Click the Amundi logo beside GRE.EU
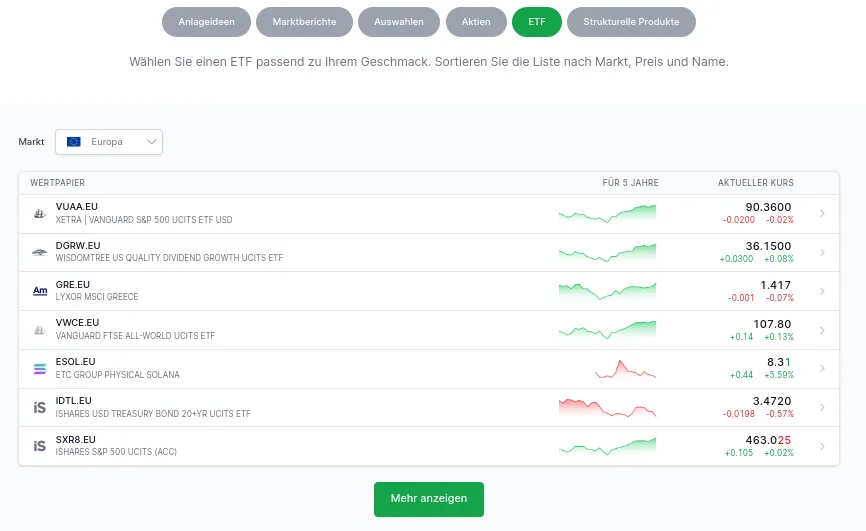Viewport: 866px width, 531px height. [40, 291]
